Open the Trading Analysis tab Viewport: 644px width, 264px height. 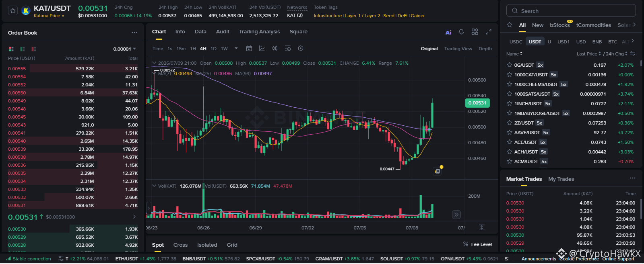(x=259, y=31)
